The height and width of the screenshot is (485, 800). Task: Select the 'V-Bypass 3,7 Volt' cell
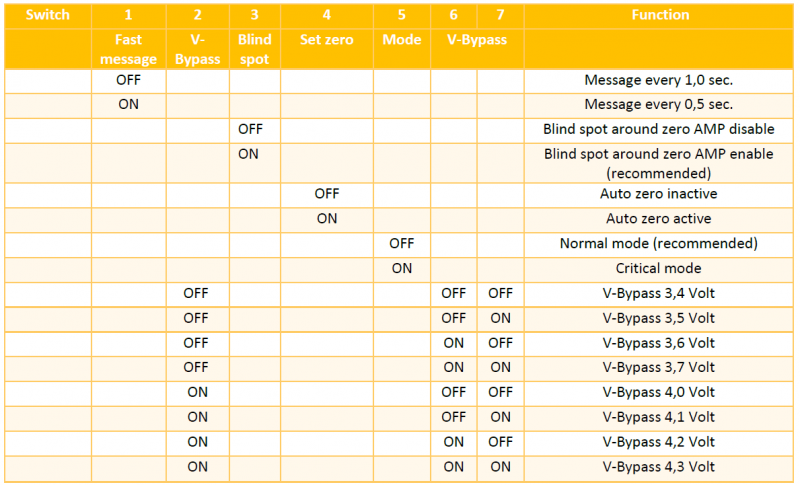pos(659,367)
